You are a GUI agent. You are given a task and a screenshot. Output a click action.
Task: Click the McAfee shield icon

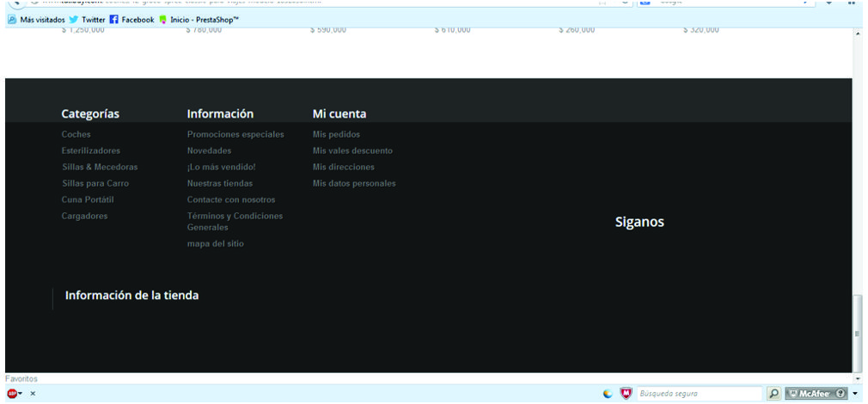point(625,394)
